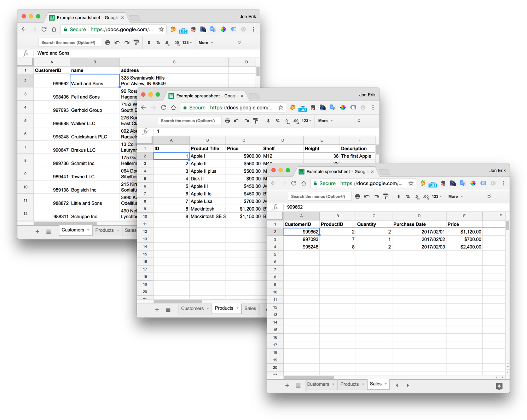Expand toolbar chevrons in Sales window
Viewport: 527px width, 420px height.
click(489, 196)
